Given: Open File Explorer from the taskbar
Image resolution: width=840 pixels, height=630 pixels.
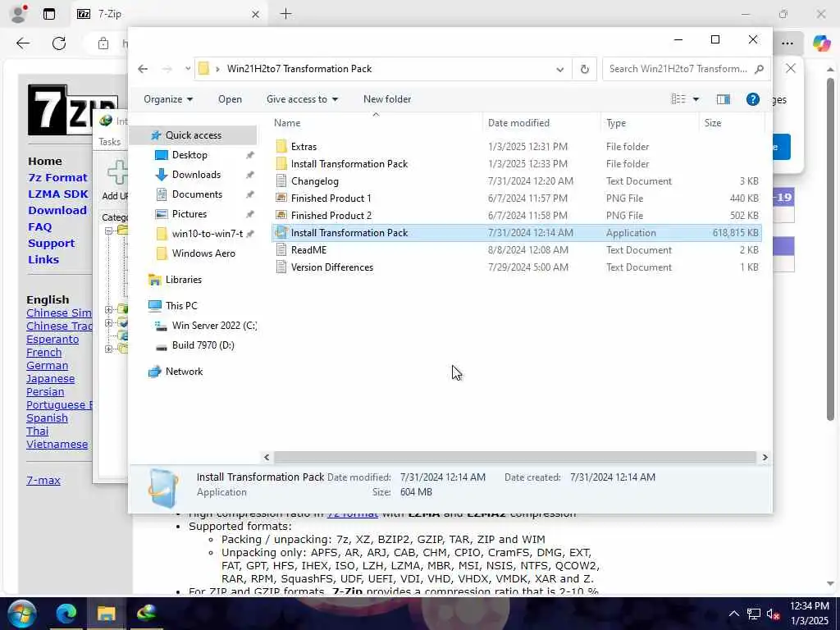Looking at the screenshot, I should click(x=106, y=614).
